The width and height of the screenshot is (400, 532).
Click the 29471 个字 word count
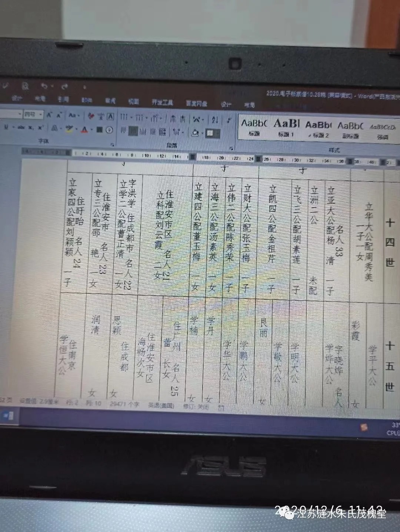(x=124, y=404)
